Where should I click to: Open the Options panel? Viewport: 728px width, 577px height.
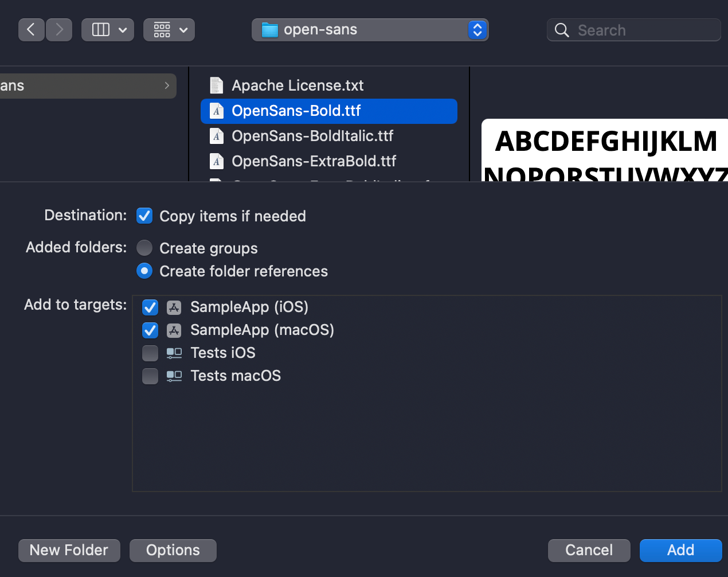(x=173, y=550)
